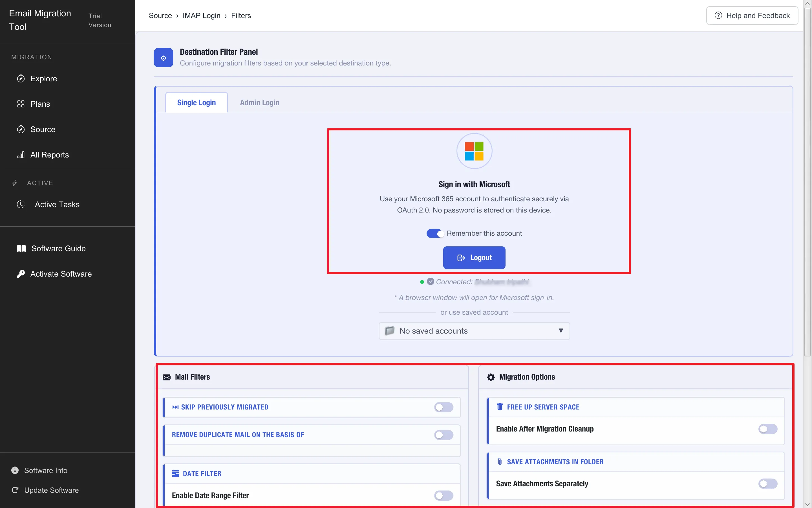812x508 pixels.
Task: Click the Destination Filter Panel gear icon
Action: pyautogui.click(x=164, y=58)
